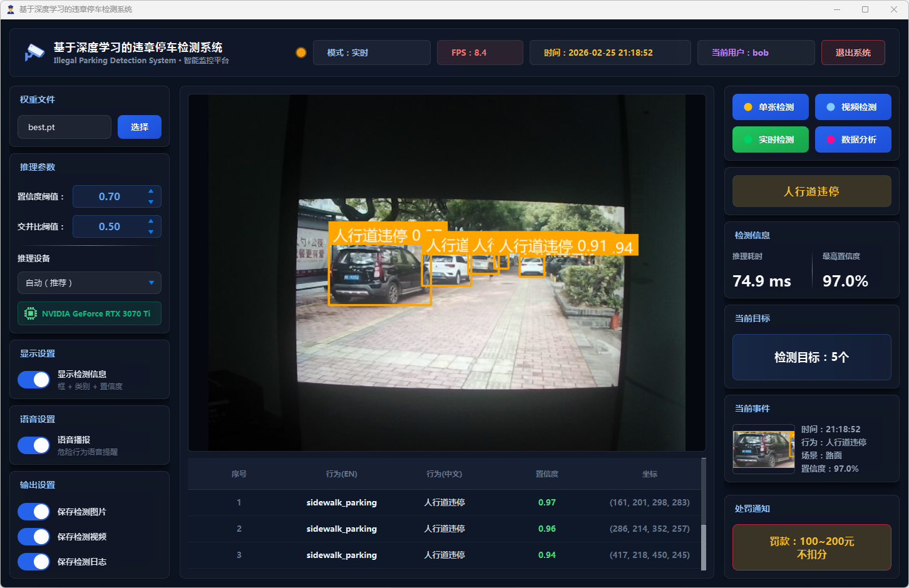909x588 pixels.
Task: Switch to 视频检测 video detection mode
Action: click(853, 107)
